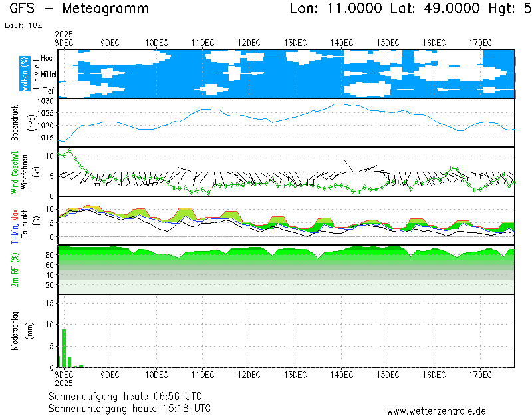Click the Lauf: 18Z run label

[21, 25]
